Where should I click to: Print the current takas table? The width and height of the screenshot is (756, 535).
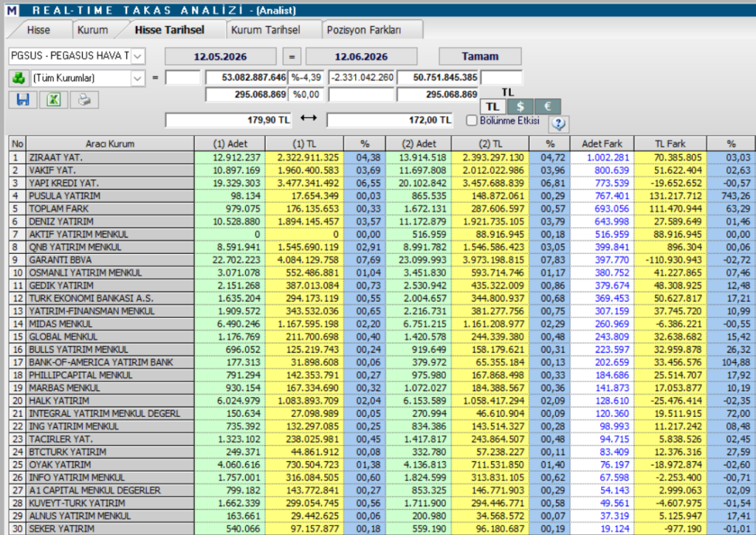click(x=84, y=100)
